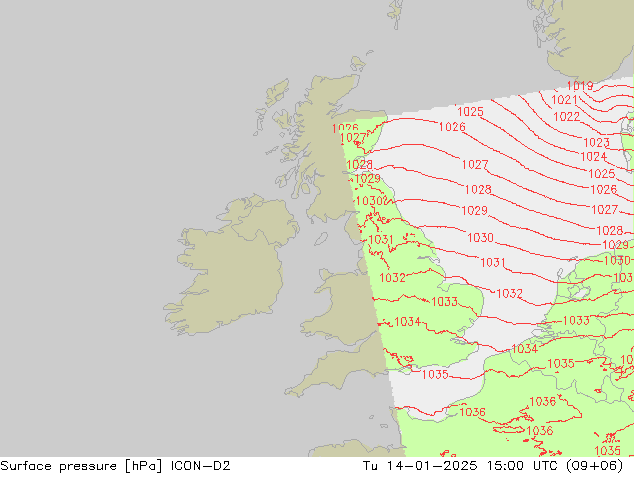
Task: Click the 1032 label over eastern England
Action: tap(392, 277)
